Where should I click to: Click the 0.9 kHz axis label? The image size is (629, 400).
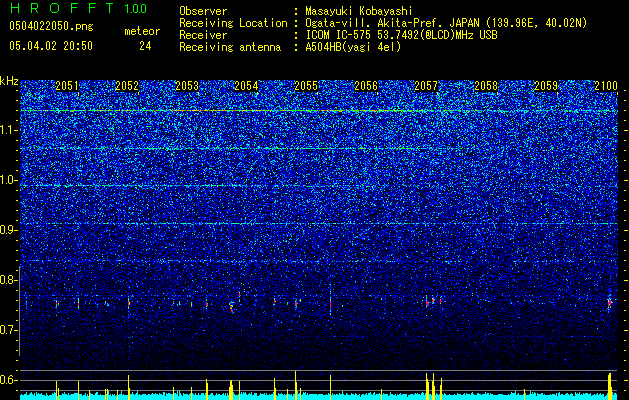[x=9, y=230]
